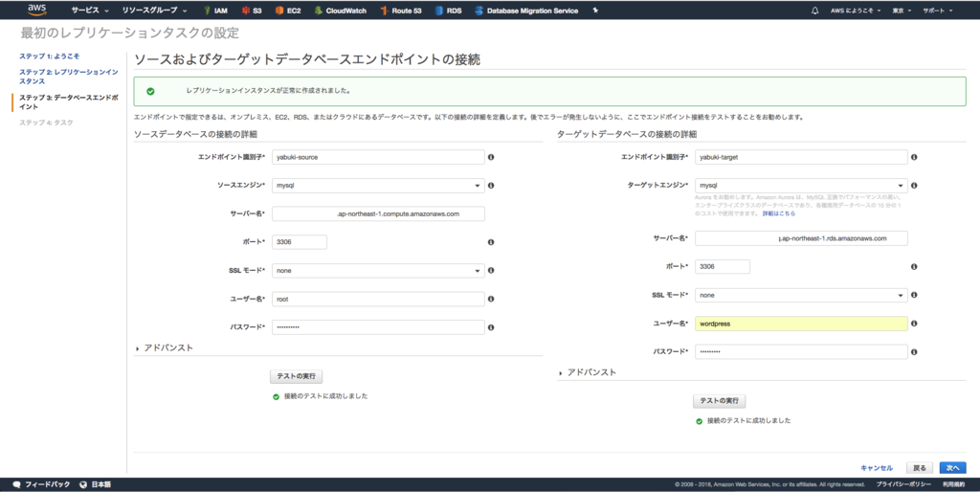Image resolution: width=980 pixels, height=492 pixels.
Task: Show info for source ユーザー名
Action: click(x=491, y=299)
